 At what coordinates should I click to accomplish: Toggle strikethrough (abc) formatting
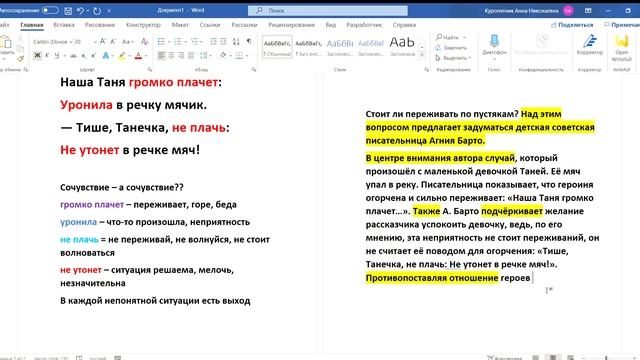(73, 56)
